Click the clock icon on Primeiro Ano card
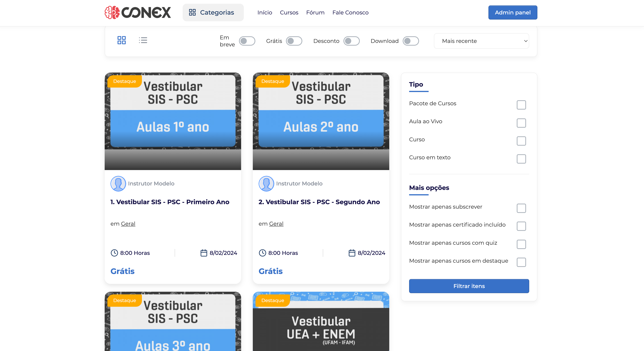 (114, 253)
